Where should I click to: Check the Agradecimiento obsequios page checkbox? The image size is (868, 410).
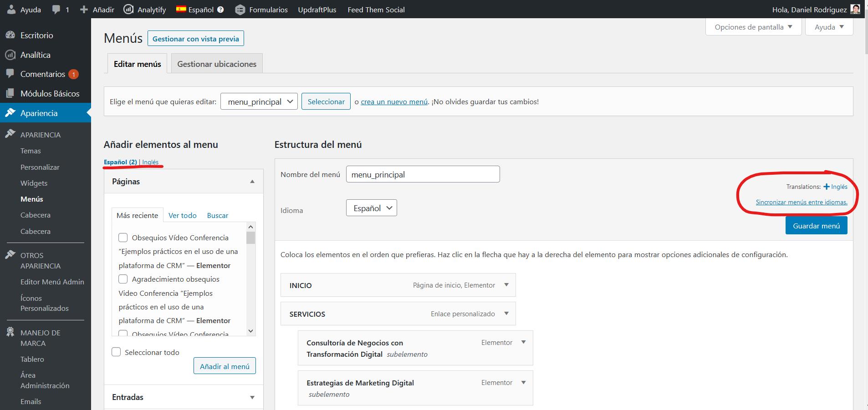click(x=123, y=279)
